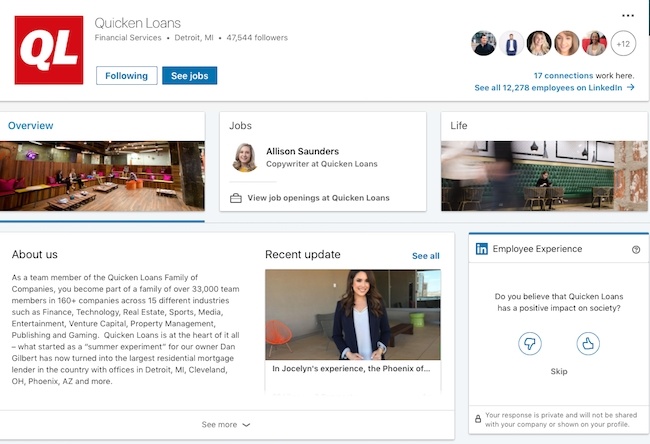The width and height of the screenshot is (650, 444).
Task: Click the Employee Experience panel title
Action: pyautogui.click(x=537, y=249)
